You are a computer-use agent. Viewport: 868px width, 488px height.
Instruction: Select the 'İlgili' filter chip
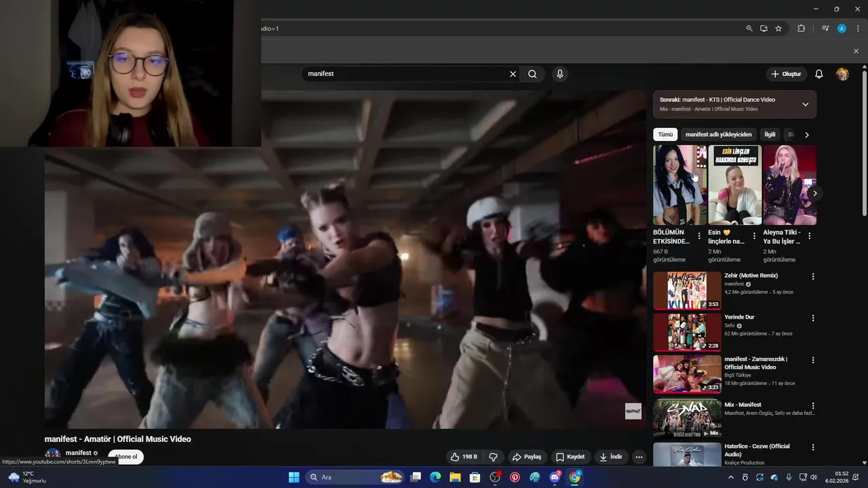pos(770,134)
